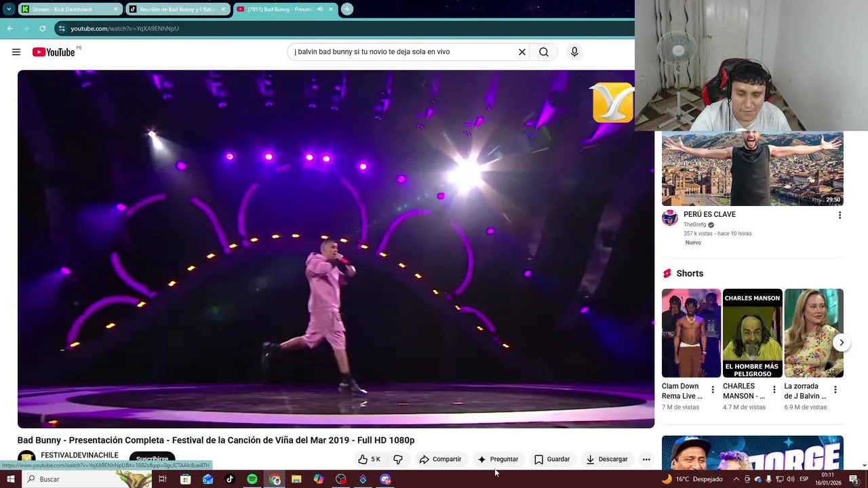Mute the YouTube tab via speaker icon
Viewport: 868px width, 488px height.
[x=320, y=9]
